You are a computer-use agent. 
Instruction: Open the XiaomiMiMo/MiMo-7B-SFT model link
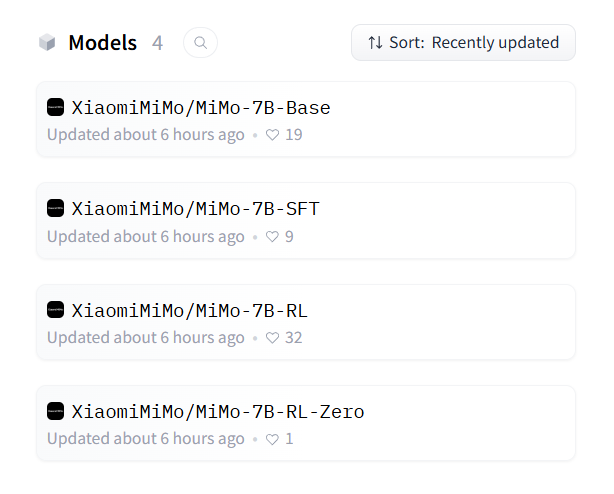(x=195, y=209)
